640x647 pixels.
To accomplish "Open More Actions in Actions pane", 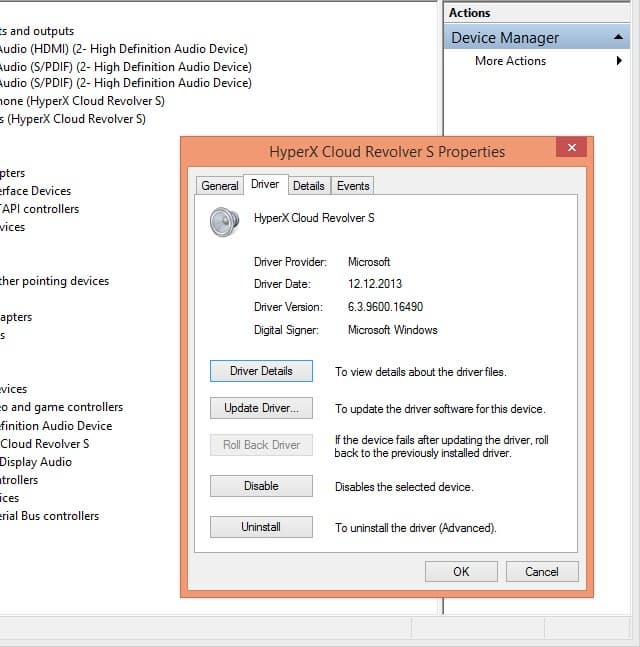I will tap(510, 61).
